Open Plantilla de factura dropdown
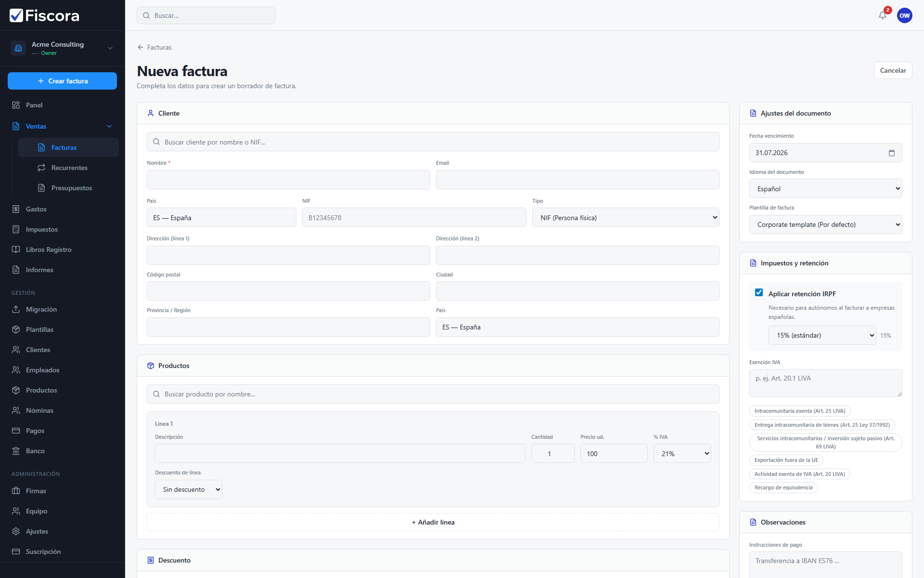 pyautogui.click(x=825, y=224)
